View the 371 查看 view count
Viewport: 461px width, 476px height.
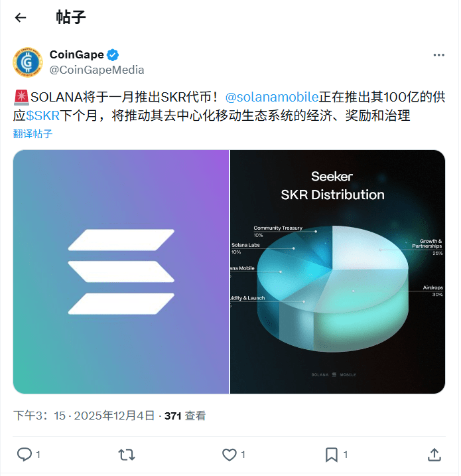click(x=185, y=416)
